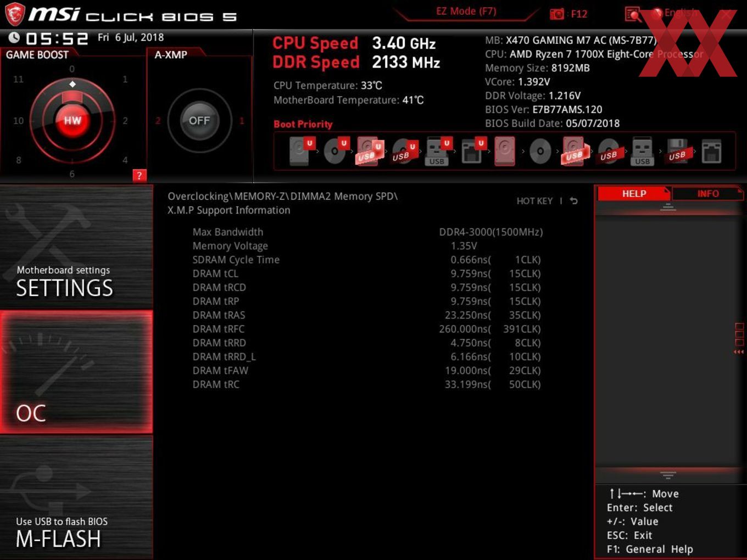The height and width of the screenshot is (560, 747).
Task: Select the Memory Voltage row
Action: [x=367, y=246]
